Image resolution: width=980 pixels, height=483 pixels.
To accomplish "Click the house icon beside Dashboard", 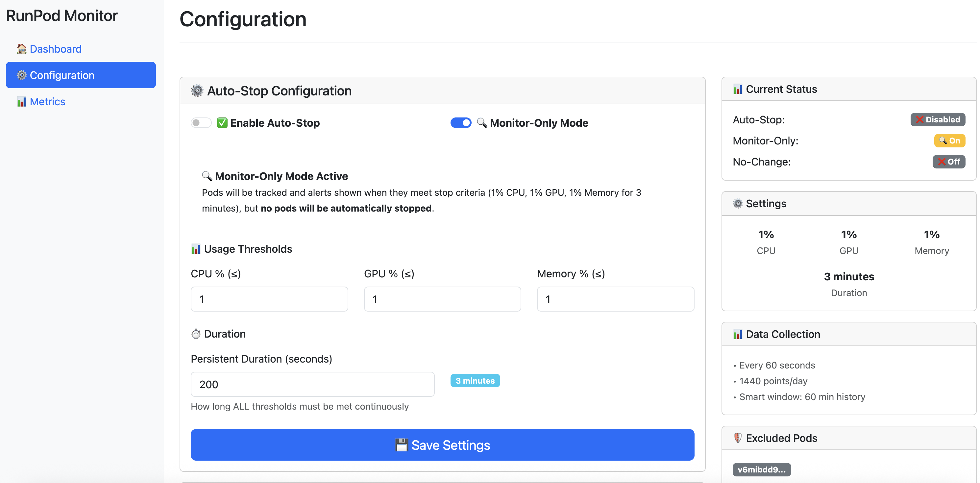I will tap(22, 49).
